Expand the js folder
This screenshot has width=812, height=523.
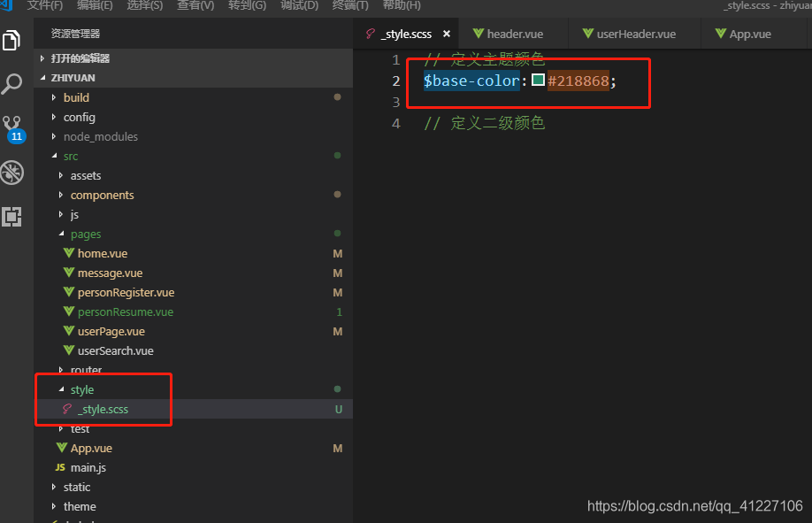[61, 214]
